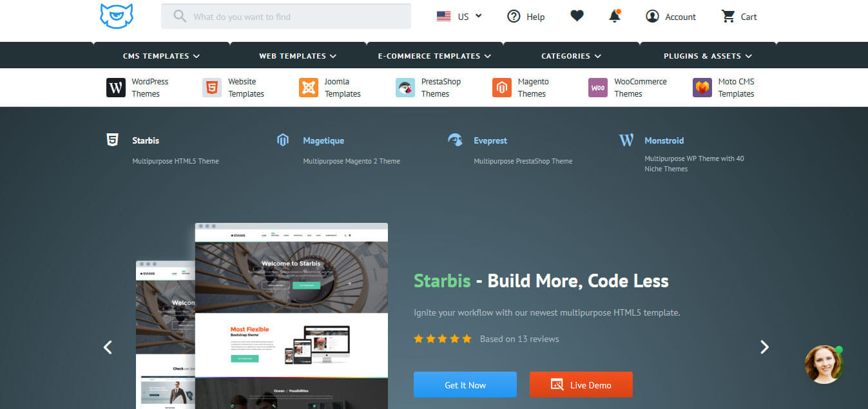Click the WordPress icon beside Monstroid
This screenshot has height=409, width=868.
pyautogui.click(x=626, y=140)
